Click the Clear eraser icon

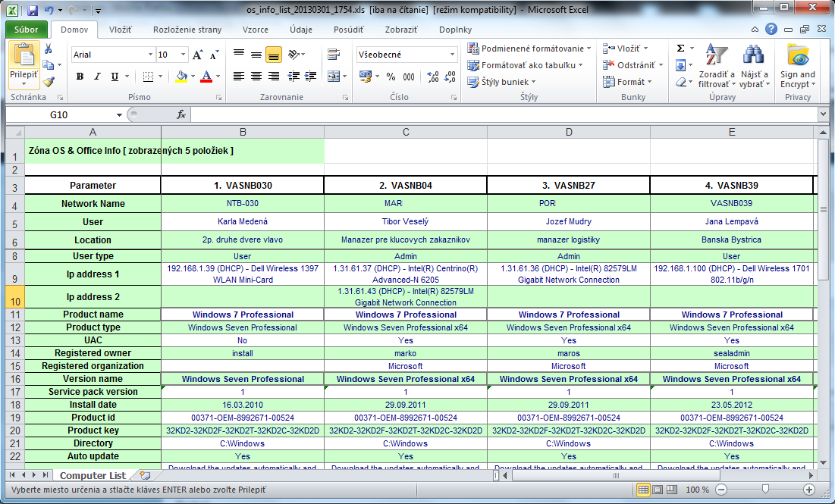point(680,82)
